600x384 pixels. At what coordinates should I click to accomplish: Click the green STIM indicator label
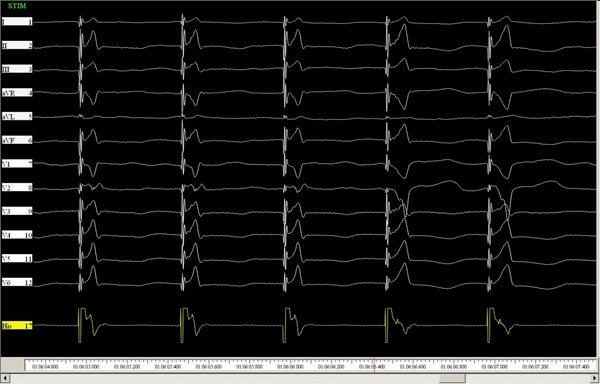click(x=17, y=6)
